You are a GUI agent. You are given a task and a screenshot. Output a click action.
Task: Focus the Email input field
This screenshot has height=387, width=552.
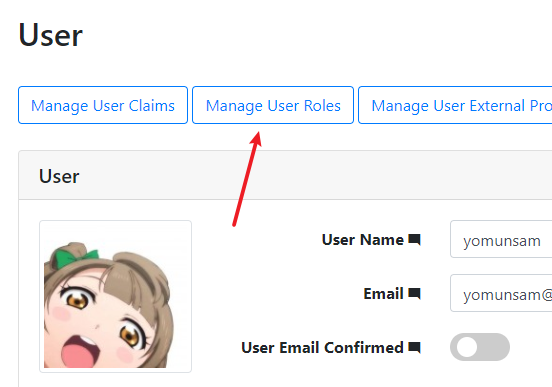tap(501, 293)
